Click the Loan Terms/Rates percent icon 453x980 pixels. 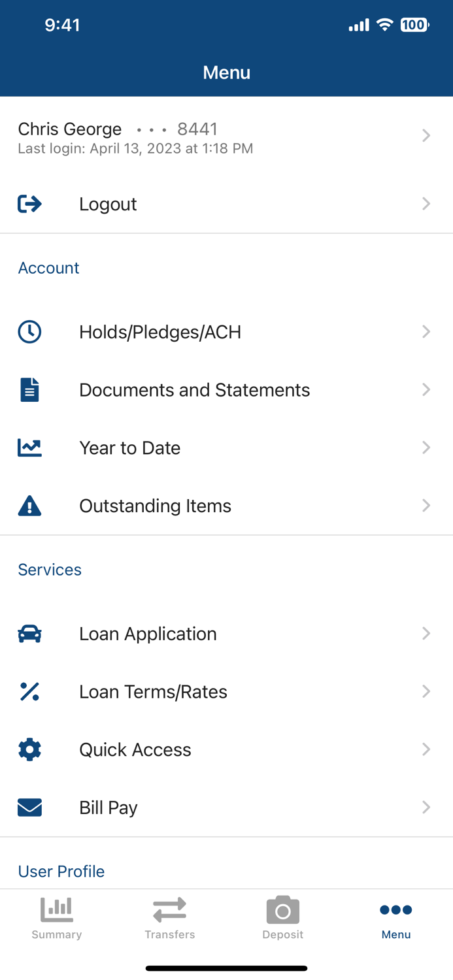29,691
